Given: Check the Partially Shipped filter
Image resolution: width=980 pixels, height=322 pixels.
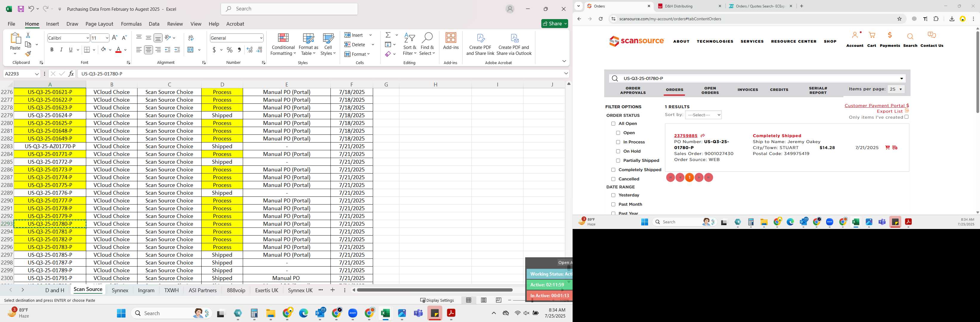Looking at the screenshot, I should pos(618,160).
